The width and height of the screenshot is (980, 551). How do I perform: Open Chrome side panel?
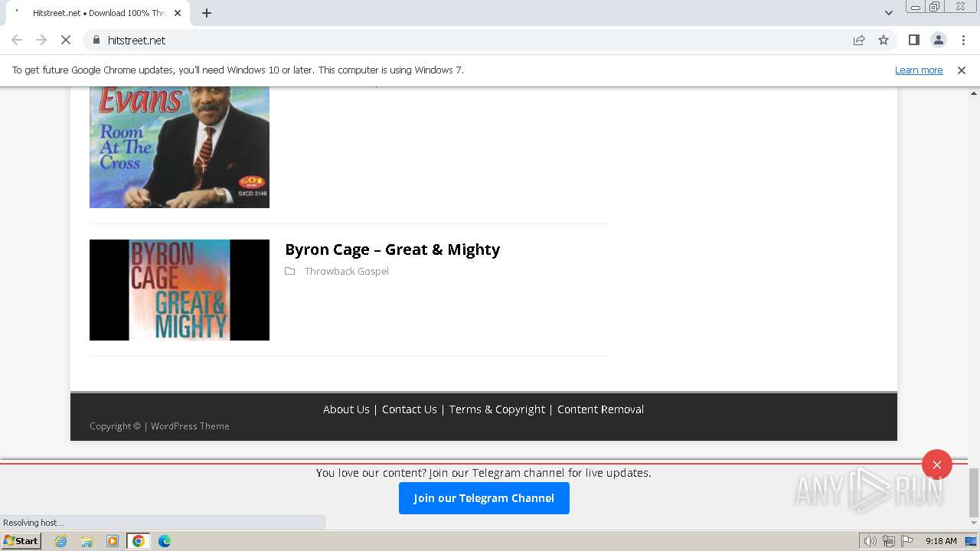pos(913,40)
